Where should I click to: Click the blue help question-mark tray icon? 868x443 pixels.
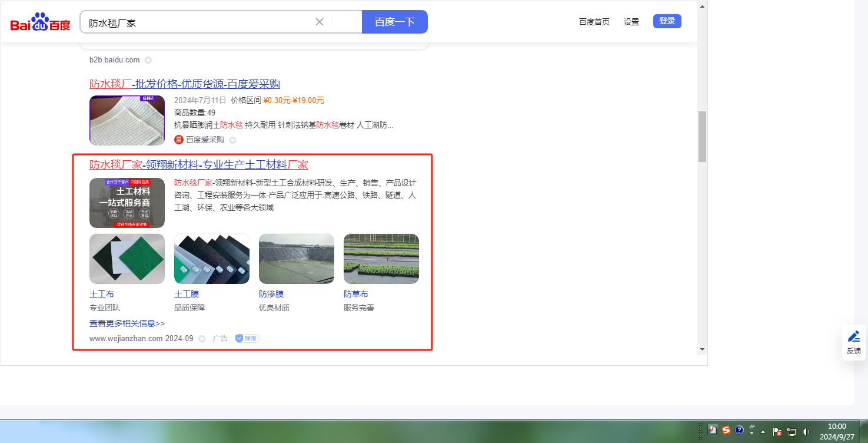pos(740,430)
